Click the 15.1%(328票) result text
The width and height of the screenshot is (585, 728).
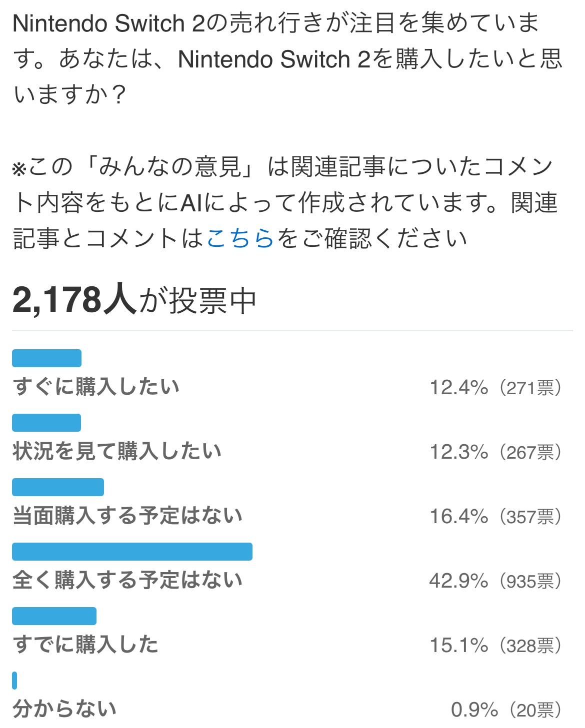click(x=496, y=646)
